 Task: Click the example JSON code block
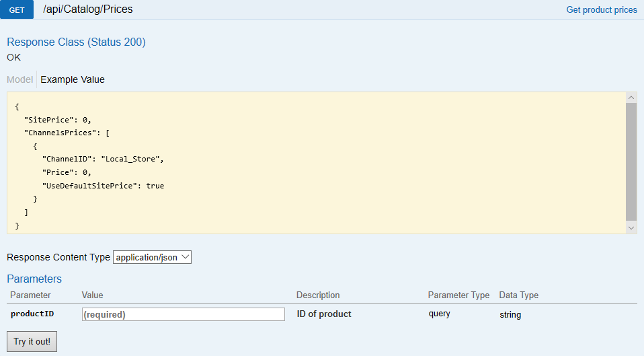click(316, 163)
